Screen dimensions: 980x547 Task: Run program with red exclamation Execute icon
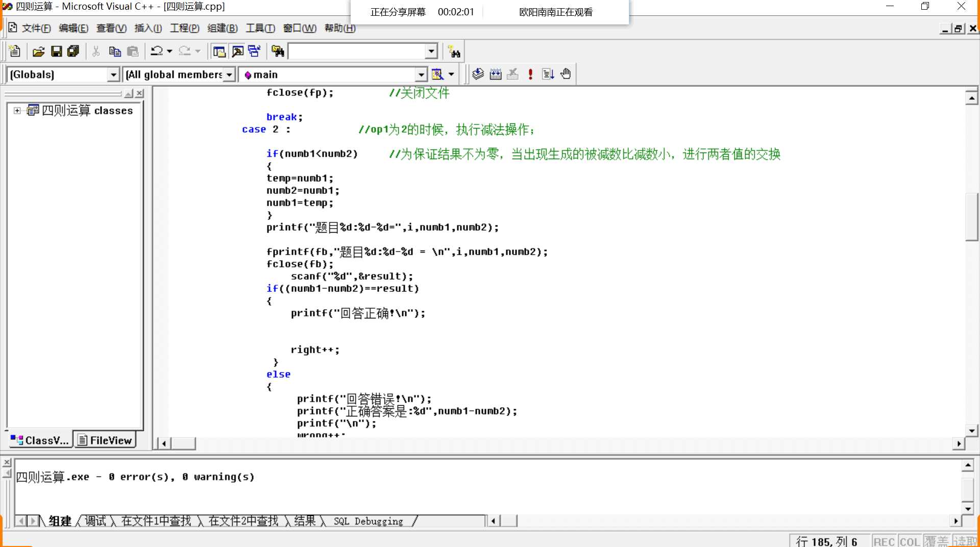531,74
